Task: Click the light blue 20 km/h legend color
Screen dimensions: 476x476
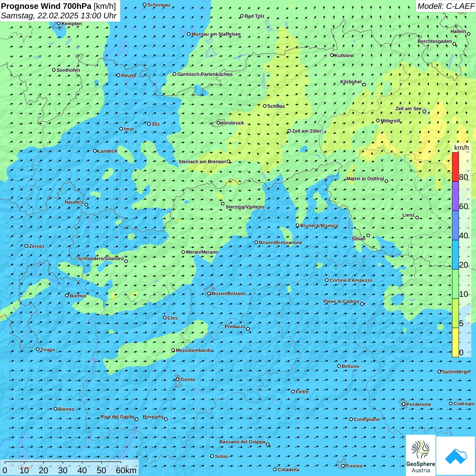Action: click(455, 255)
